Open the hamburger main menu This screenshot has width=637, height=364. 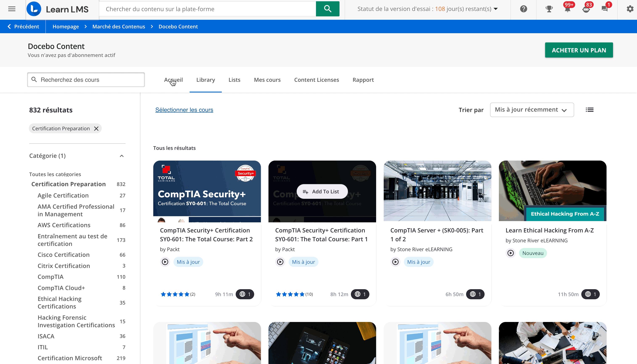12,9
